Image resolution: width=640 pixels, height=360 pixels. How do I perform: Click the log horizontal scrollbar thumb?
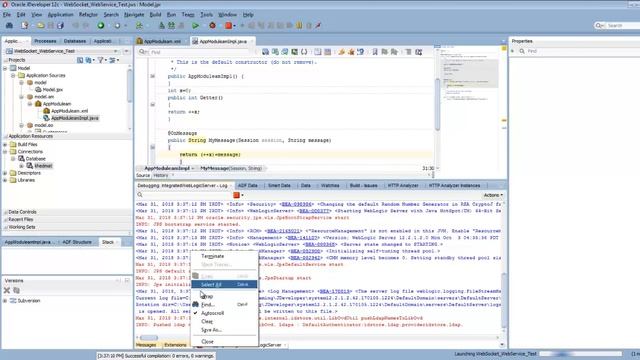coord(149,338)
